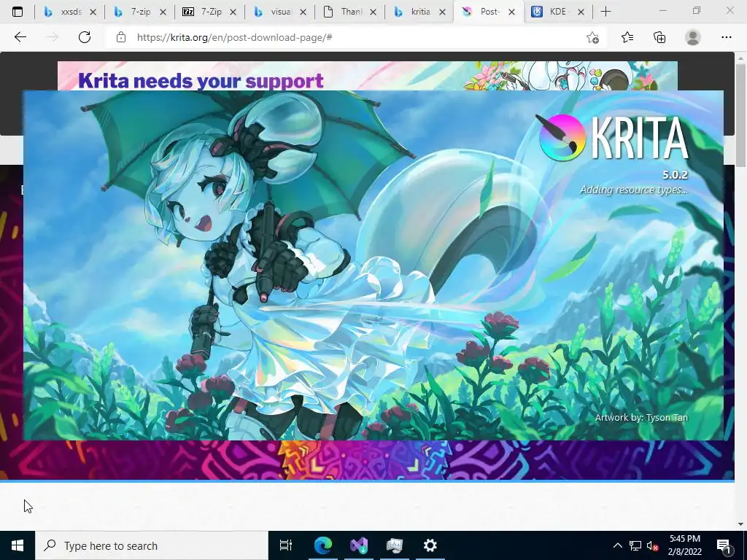Close the Post-download Krita tab
This screenshot has height=560, width=747.
pyautogui.click(x=511, y=12)
